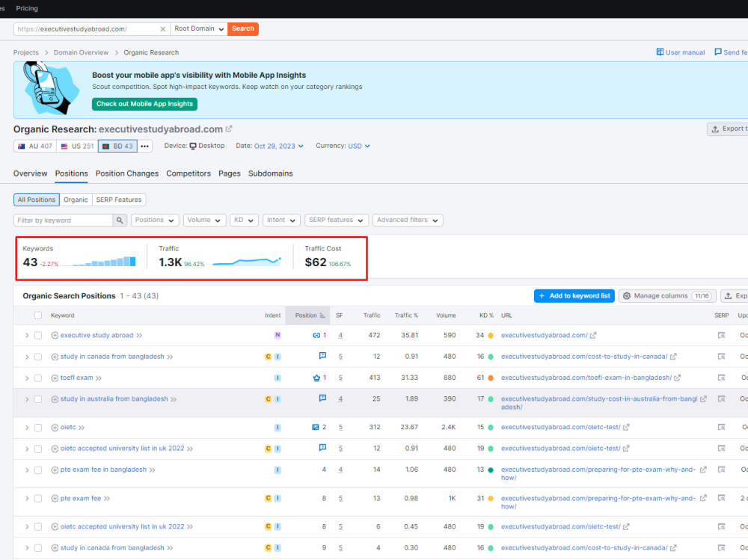Open the Advanced filters dropdown

tap(408, 221)
